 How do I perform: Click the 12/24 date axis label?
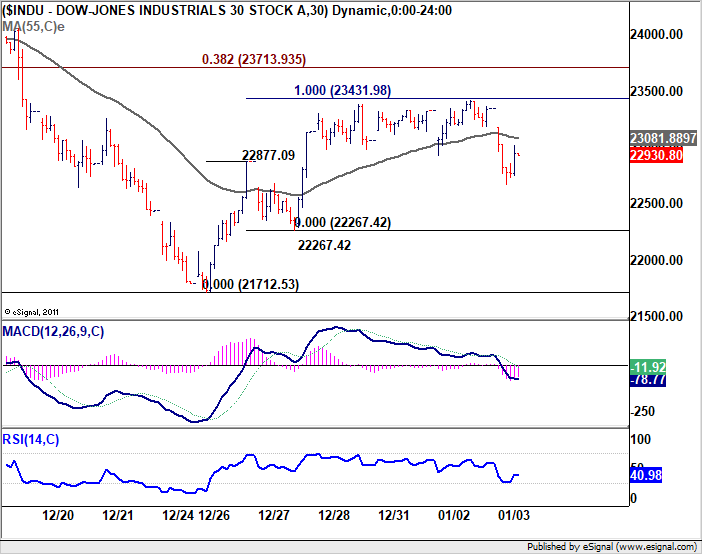(x=178, y=515)
